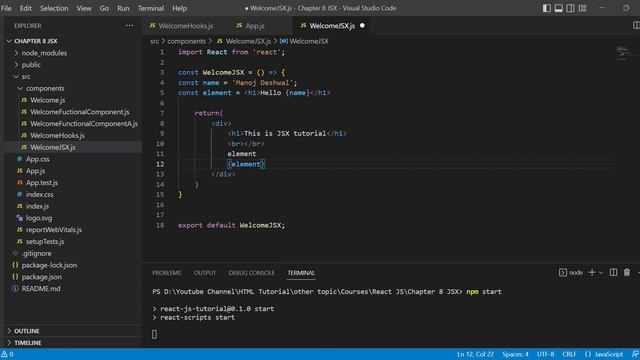The height and width of the screenshot is (360, 640).
Task: Open the View menu
Action: click(x=84, y=8)
